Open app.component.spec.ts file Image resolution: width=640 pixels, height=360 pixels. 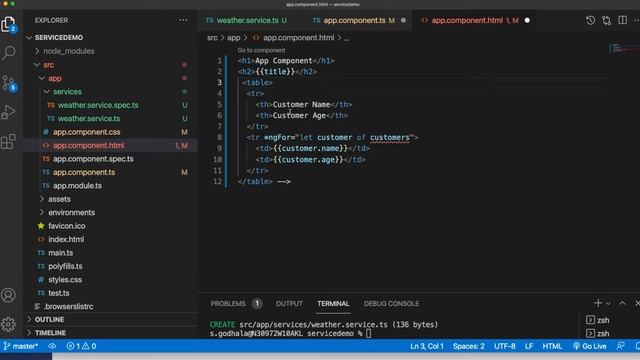[x=93, y=159]
